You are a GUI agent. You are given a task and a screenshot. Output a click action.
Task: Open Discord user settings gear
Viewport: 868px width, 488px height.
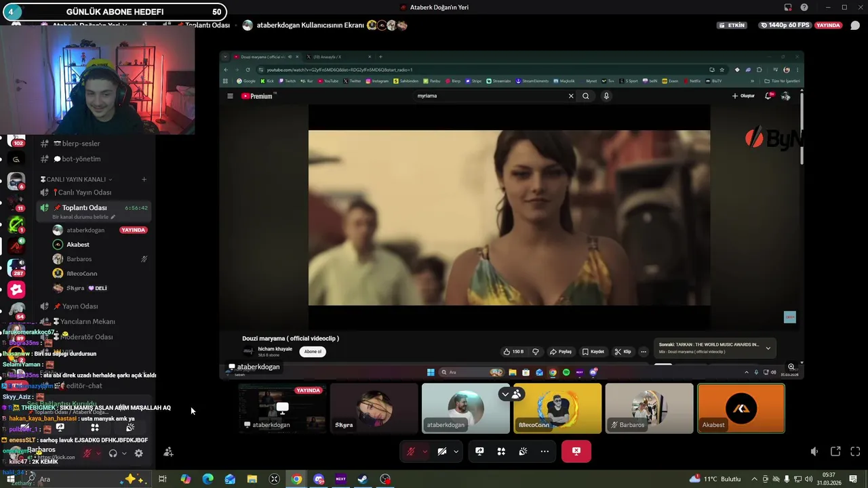[x=138, y=453]
